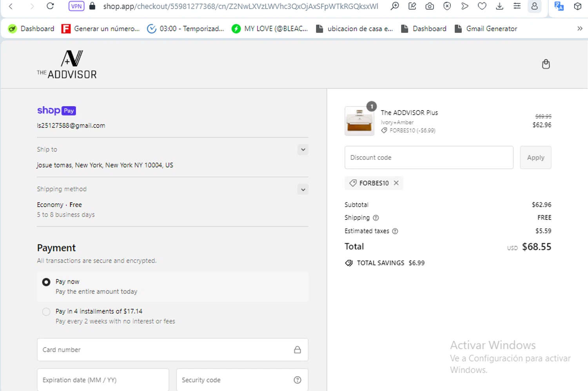Open the browser downloads icon
This screenshot has width=588, height=391.
pos(499,6)
